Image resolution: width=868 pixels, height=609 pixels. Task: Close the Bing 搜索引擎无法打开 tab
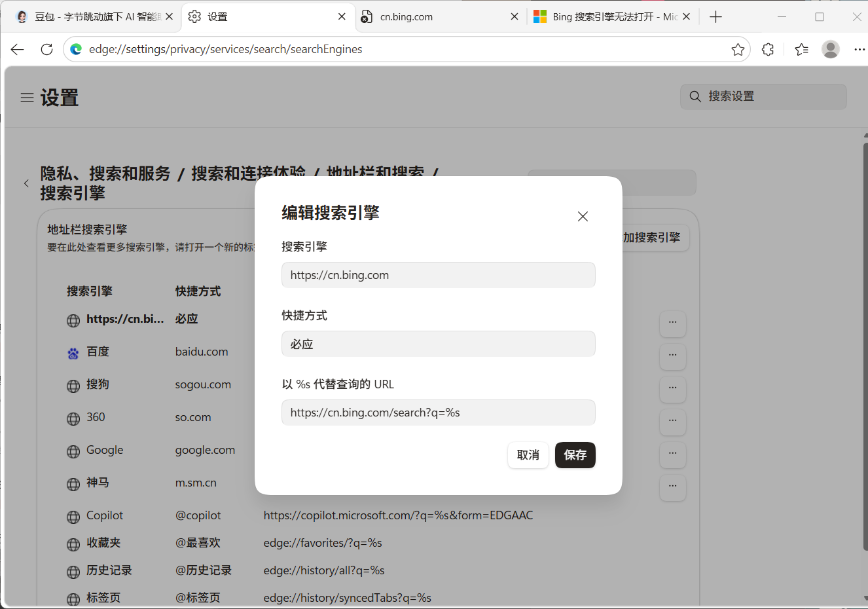pos(686,17)
